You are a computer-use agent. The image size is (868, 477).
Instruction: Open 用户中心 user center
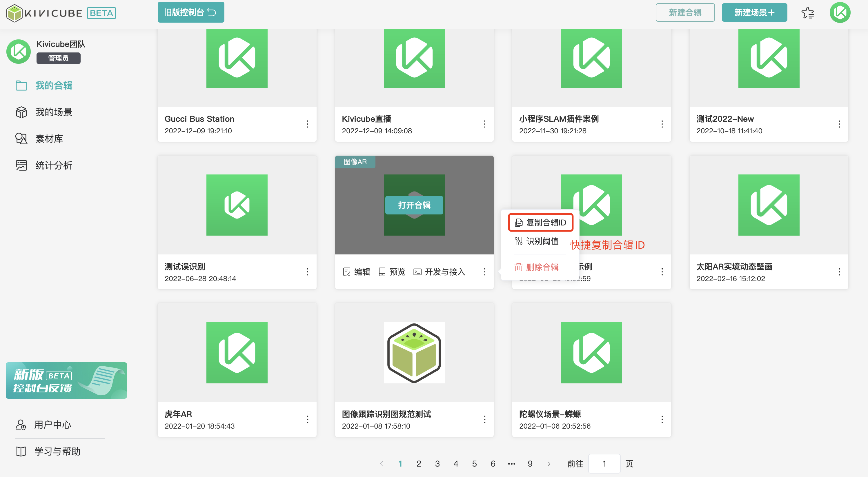52,425
